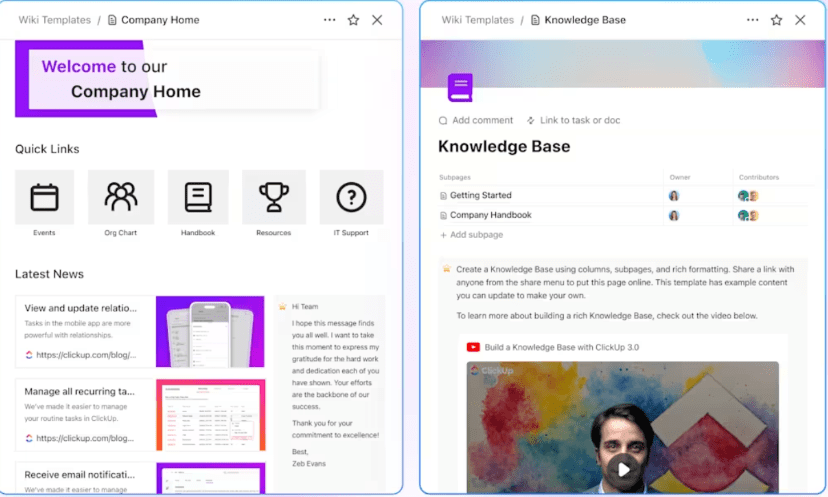Click the Latest News heading

click(49, 274)
